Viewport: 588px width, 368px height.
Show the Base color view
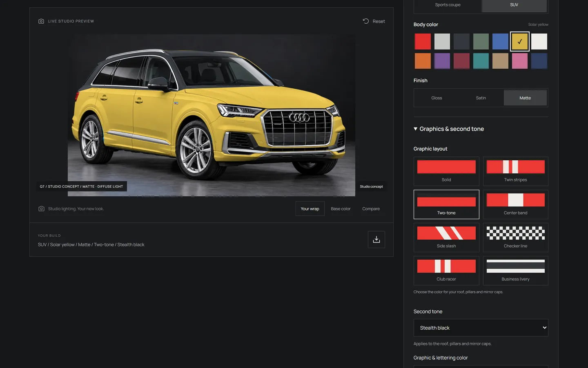pyautogui.click(x=341, y=209)
